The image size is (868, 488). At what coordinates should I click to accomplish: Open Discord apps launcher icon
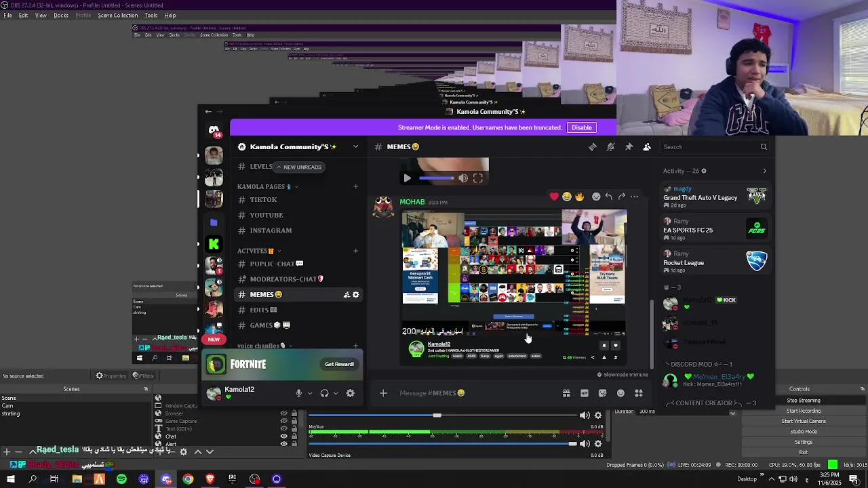tap(638, 393)
